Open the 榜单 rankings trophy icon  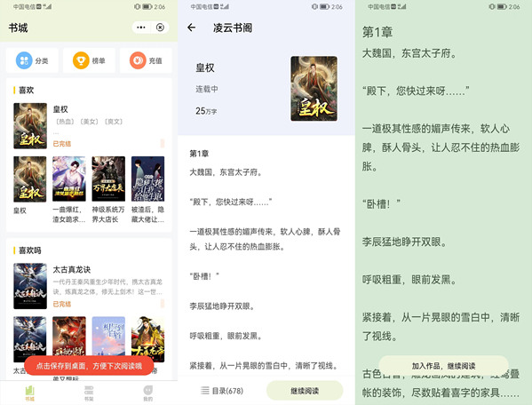[81, 60]
